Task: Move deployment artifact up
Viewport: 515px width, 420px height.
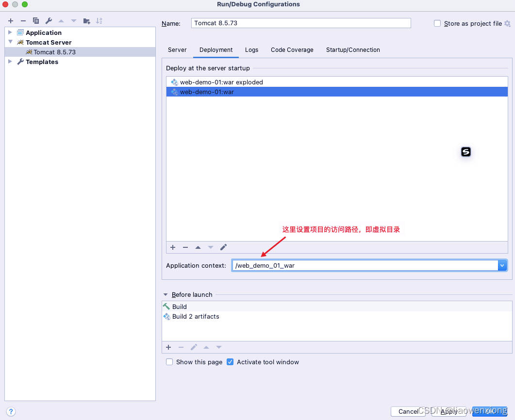Action: coord(198,247)
